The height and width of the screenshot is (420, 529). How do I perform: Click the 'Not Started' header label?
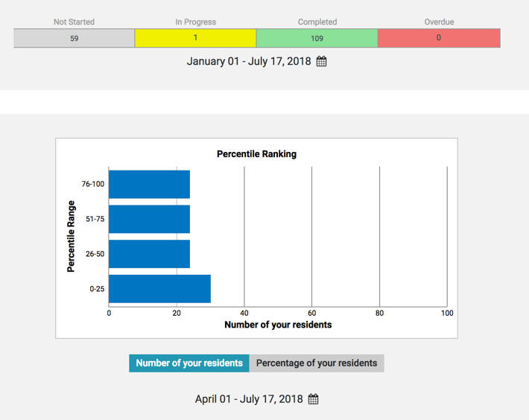pos(74,22)
